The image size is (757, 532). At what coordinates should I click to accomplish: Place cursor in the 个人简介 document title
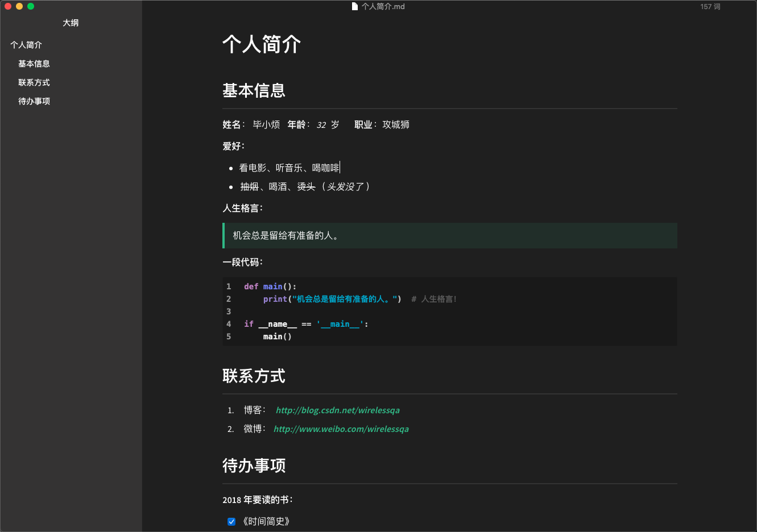pos(261,44)
